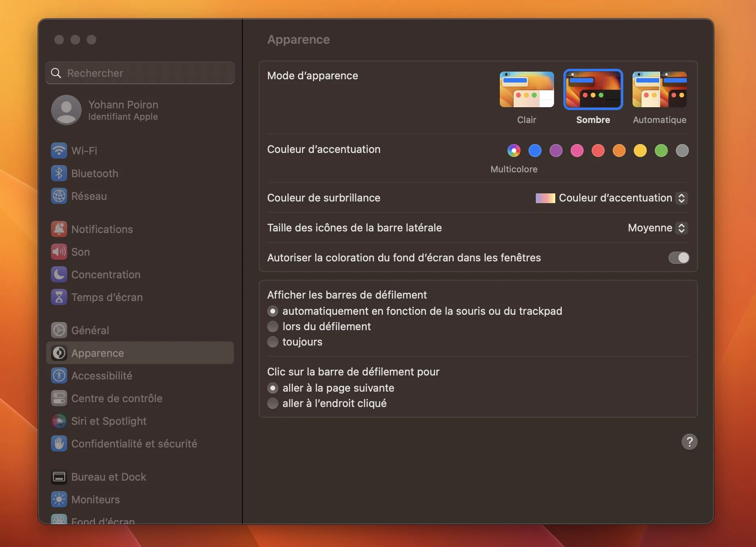Open Centre de contrôle settings
Screen dimensions: 756x547
point(117,398)
